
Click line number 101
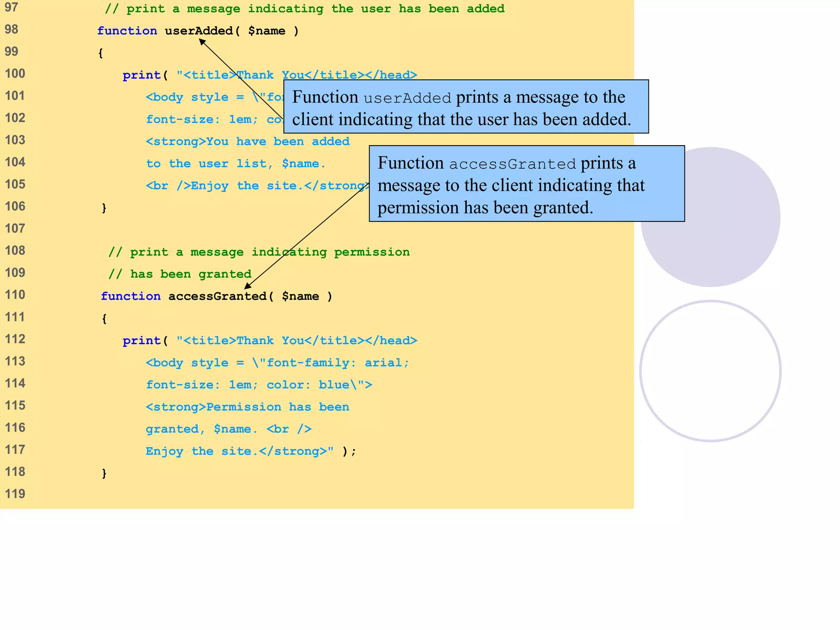coord(15,96)
